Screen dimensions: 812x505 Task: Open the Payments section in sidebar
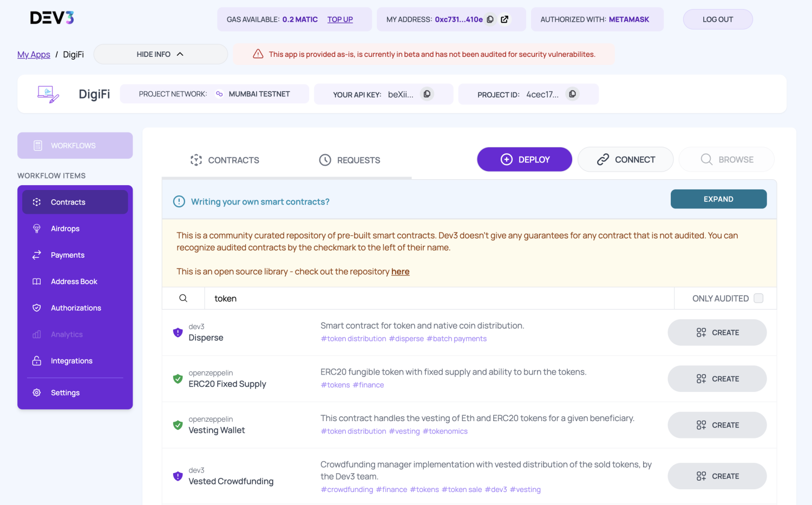67,255
